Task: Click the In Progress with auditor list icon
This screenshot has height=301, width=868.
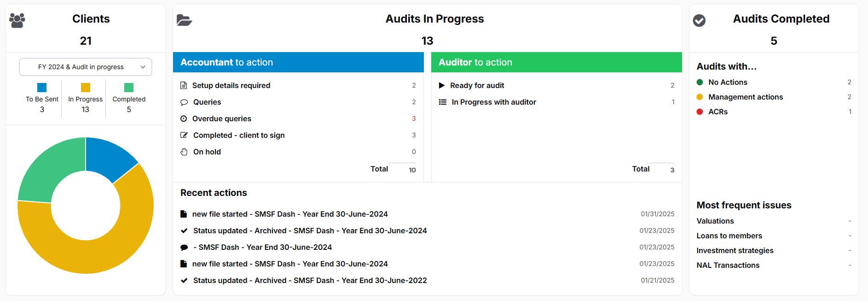Action: click(443, 102)
